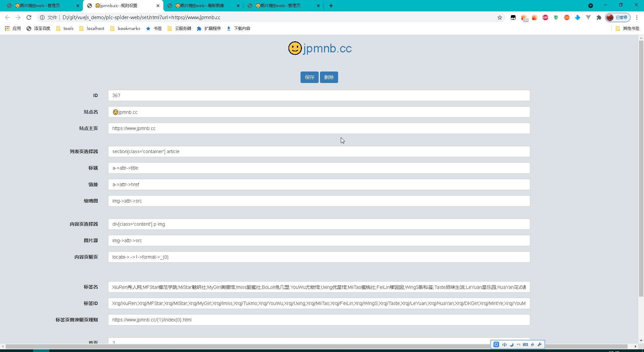Screen dimensions: 644x352
Task: Focus the 标签名 input field
Action: (319, 287)
